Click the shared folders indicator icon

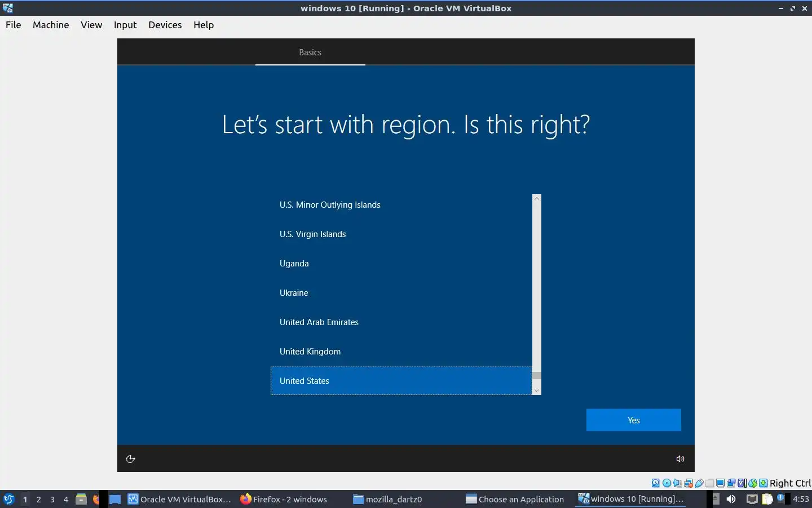tap(710, 483)
